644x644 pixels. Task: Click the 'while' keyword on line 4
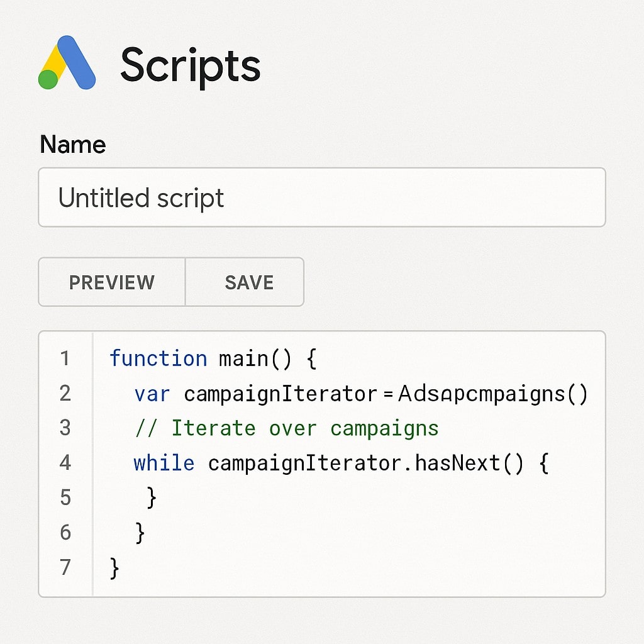pyautogui.click(x=164, y=464)
